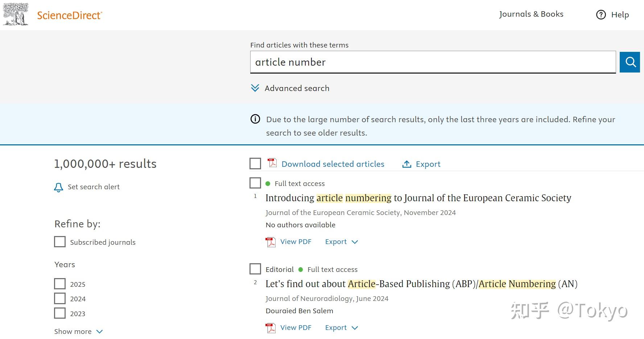This screenshot has height=339, width=644.
Task: Click the green access dot on the Editorial result
Action: (x=301, y=270)
